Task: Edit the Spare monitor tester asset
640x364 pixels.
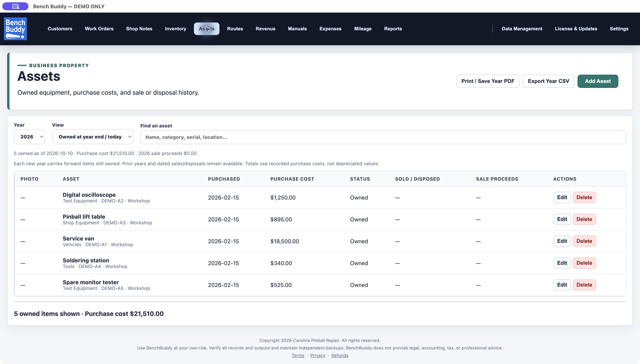Action: (x=562, y=285)
